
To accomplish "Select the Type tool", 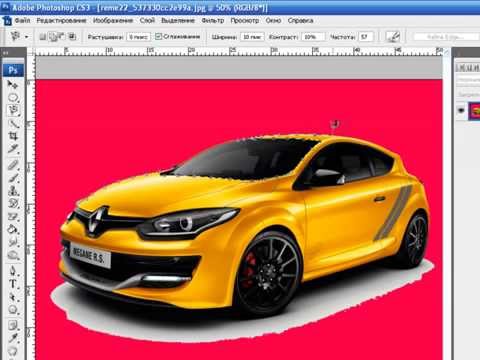I will tap(13, 284).
